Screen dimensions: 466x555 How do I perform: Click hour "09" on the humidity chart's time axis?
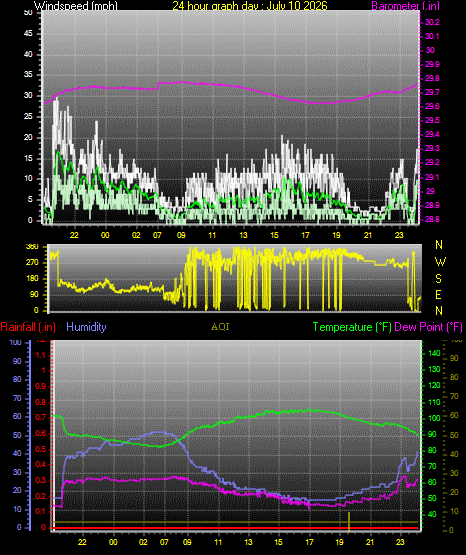tap(187, 542)
